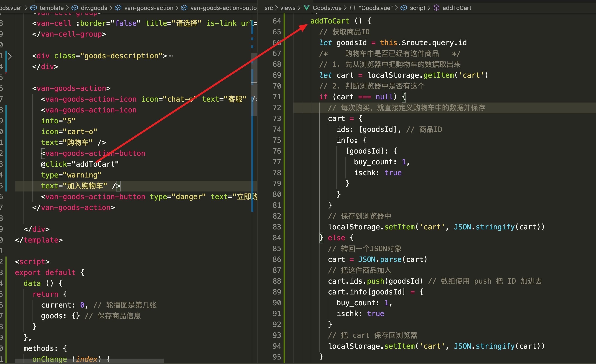The image size is (596, 364).
Task: Click the div.goods breadcrumb cube icon
Action: click(x=75, y=8)
